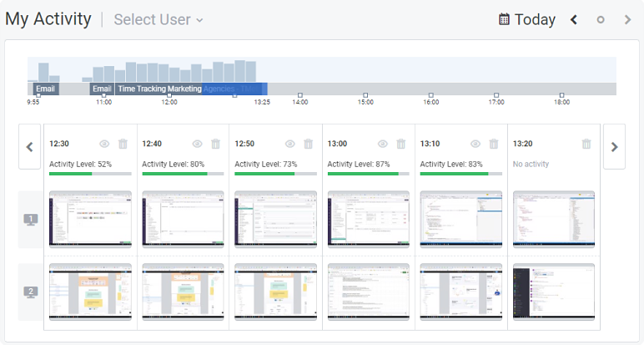The height and width of the screenshot is (345, 644).
Task: Select monitor 2 icon on left side
Action: [30, 292]
